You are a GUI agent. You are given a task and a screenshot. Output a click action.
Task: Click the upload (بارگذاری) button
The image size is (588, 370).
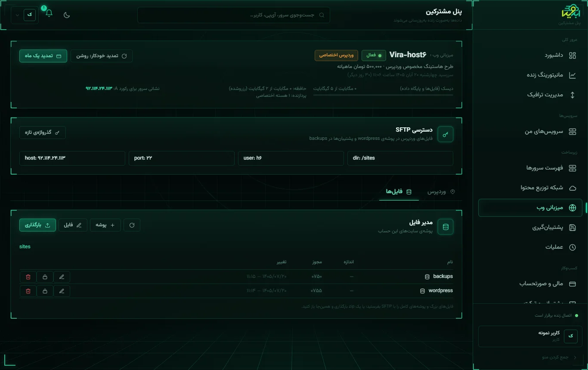[x=37, y=225]
